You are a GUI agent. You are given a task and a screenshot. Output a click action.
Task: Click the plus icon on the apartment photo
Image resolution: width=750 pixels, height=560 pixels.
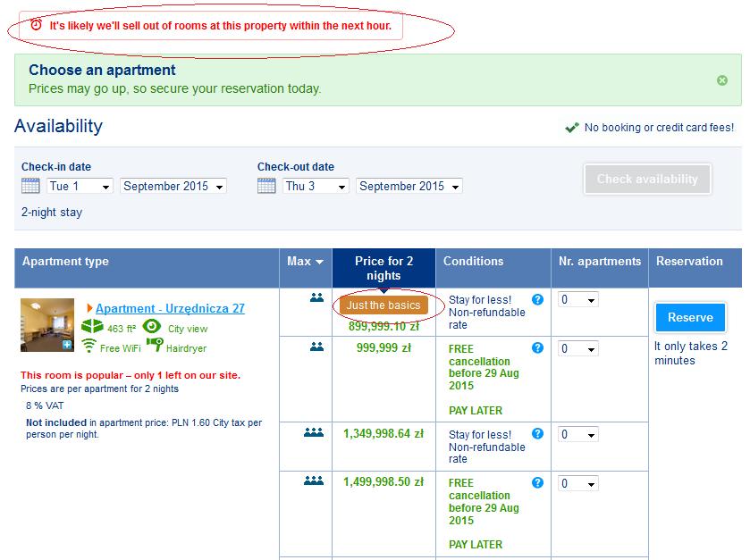(x=67, y=345)
